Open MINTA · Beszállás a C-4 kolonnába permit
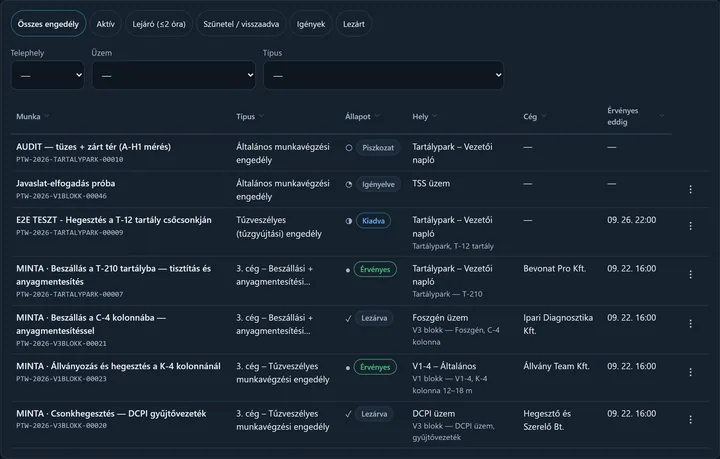720x459 pixels. coord(91,324)
